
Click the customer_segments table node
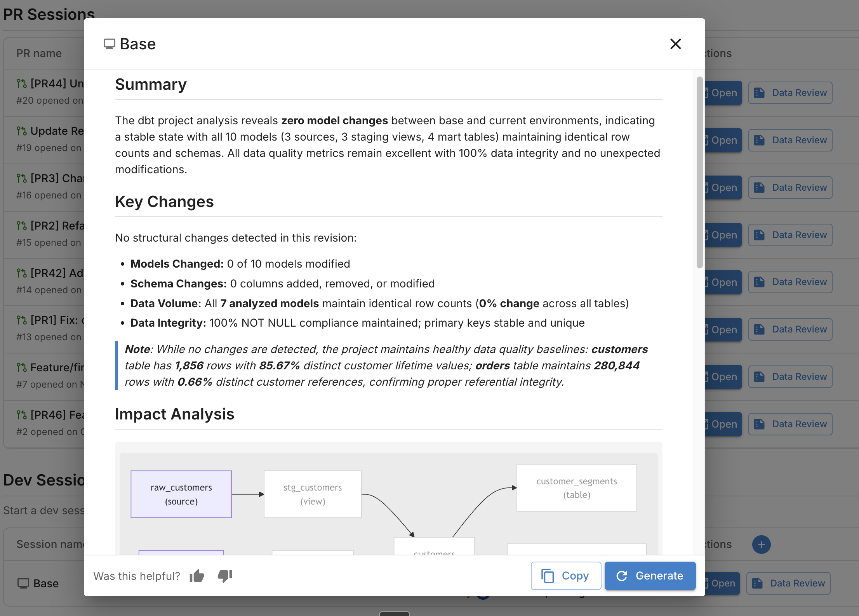pyautogui.click(x=577, y=488)
